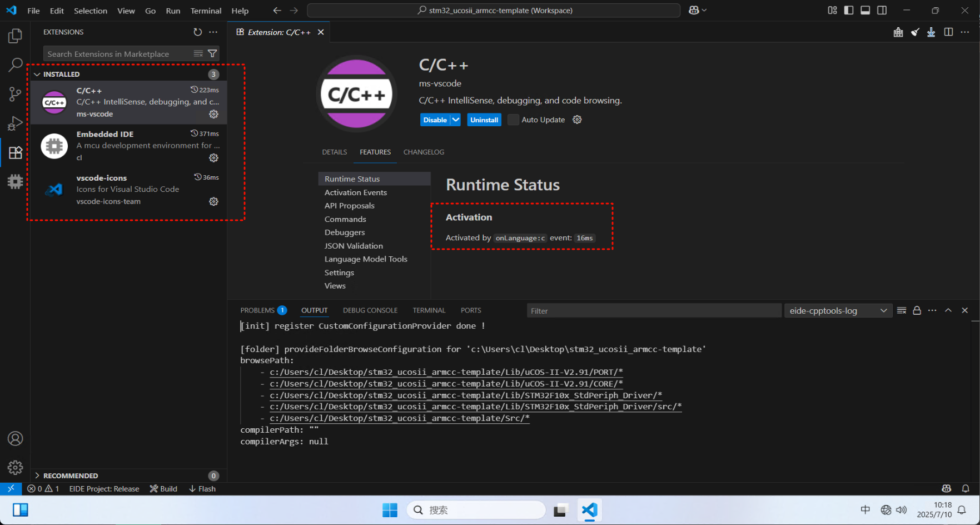Image resolution: width=980 pixels, height=525 pixels.
Task: Open manage gear for vscode-icons entry
Action: (x=213, y=201)
